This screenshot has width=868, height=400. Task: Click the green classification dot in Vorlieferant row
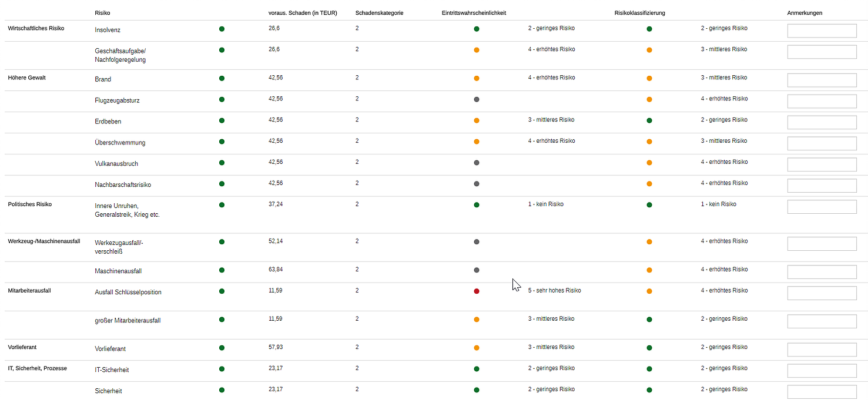click(x=649, y=348)
